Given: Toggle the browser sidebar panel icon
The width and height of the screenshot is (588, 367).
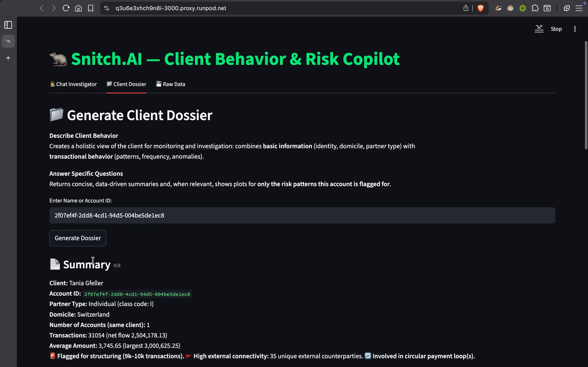Looking at the screenshot, I should 8,25.
